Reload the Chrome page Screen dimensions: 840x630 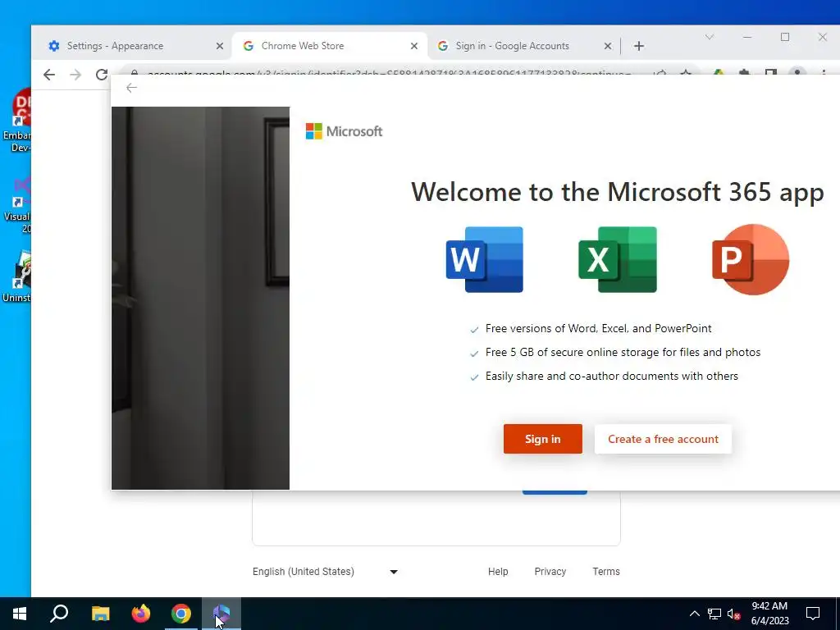click(102, 75)
